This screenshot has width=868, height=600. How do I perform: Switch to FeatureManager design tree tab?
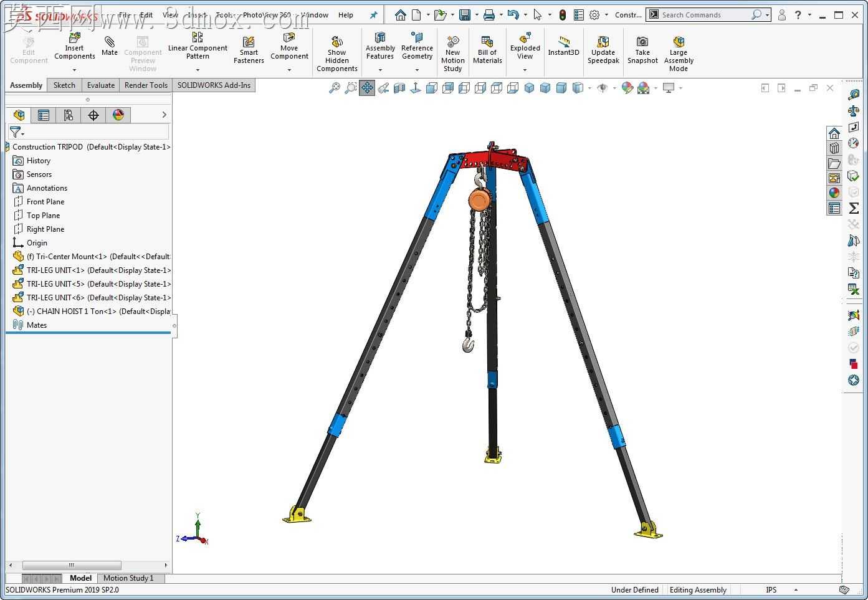click(x=19, y=115)
